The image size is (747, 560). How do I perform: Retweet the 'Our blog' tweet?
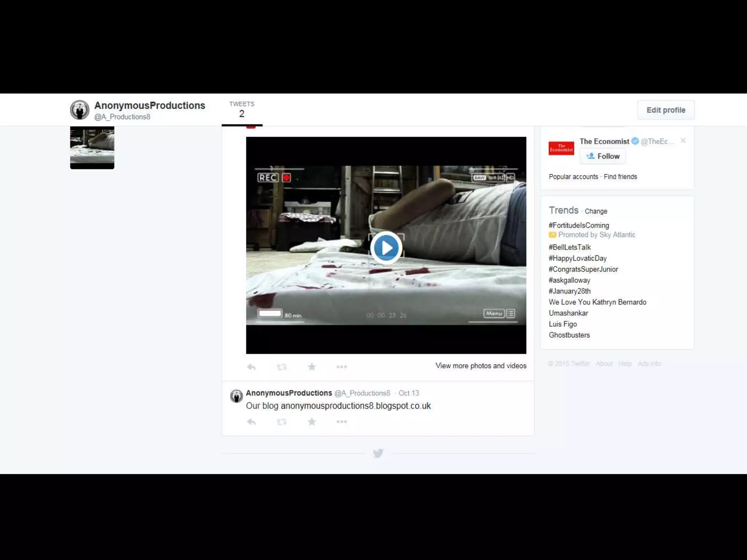coord(282,422)
